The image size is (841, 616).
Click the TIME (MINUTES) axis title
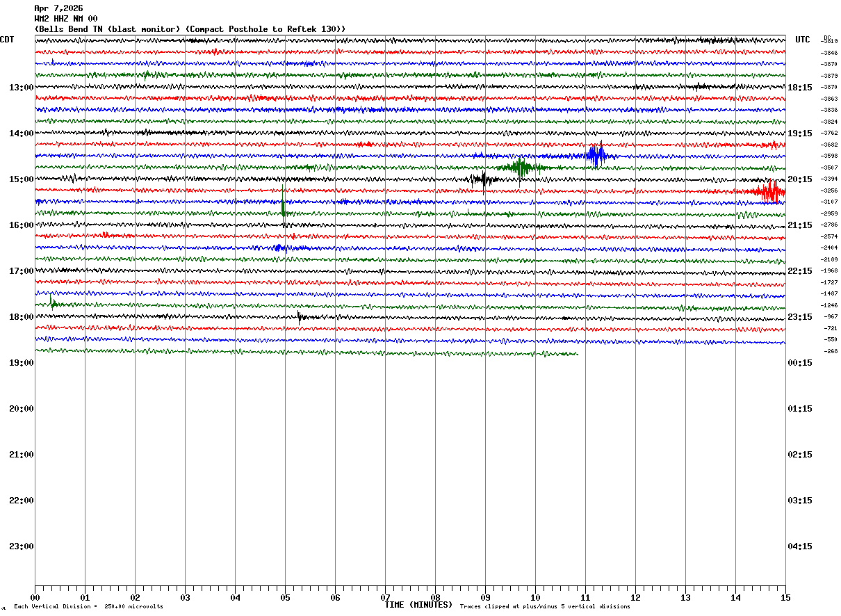pos(418,605)
